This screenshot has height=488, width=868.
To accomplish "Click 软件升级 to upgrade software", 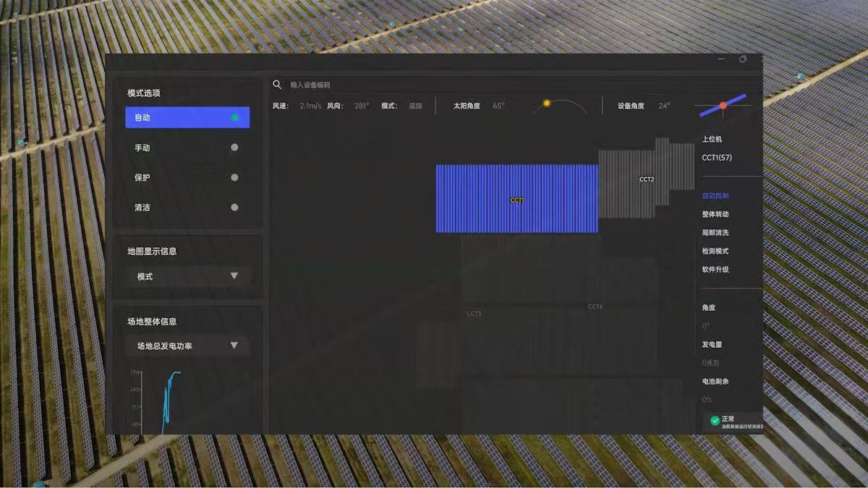I will tap(715, 270).
